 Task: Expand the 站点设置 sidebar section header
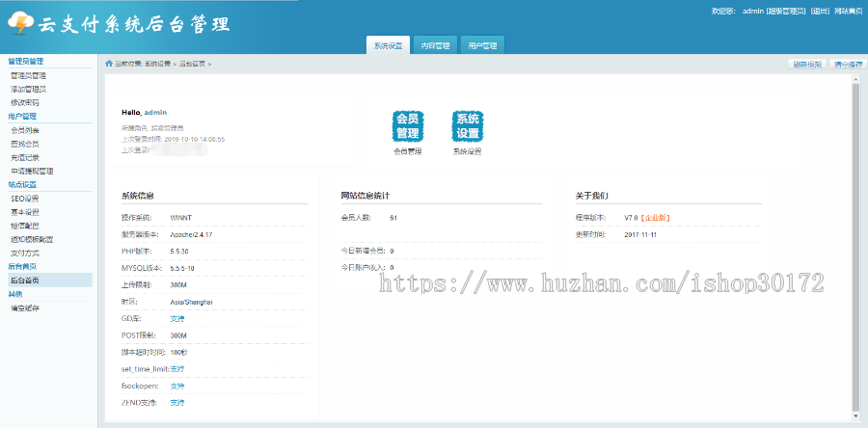[22, 184]
